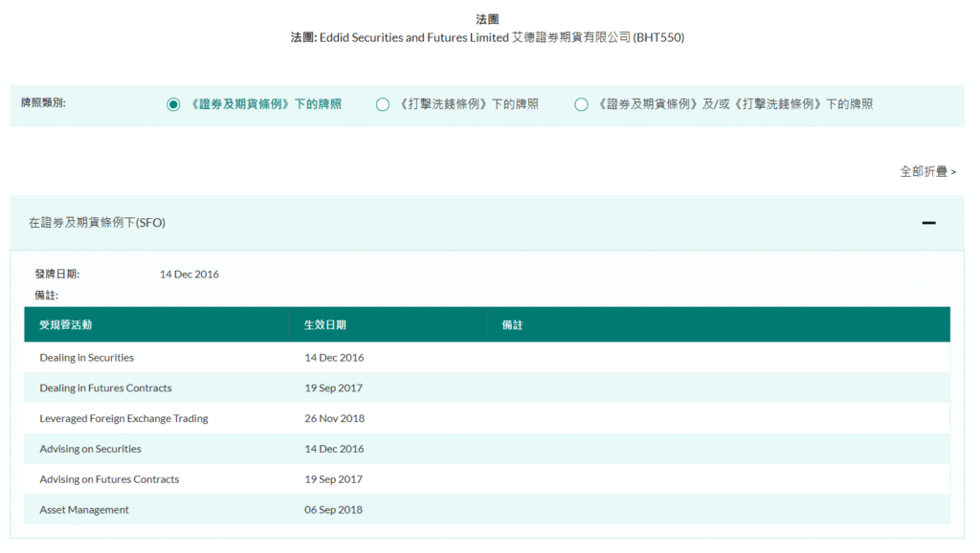980x553 pixels.
Task: Click the 06 Sep 2018 effective date cell
Action: (333, 511)
